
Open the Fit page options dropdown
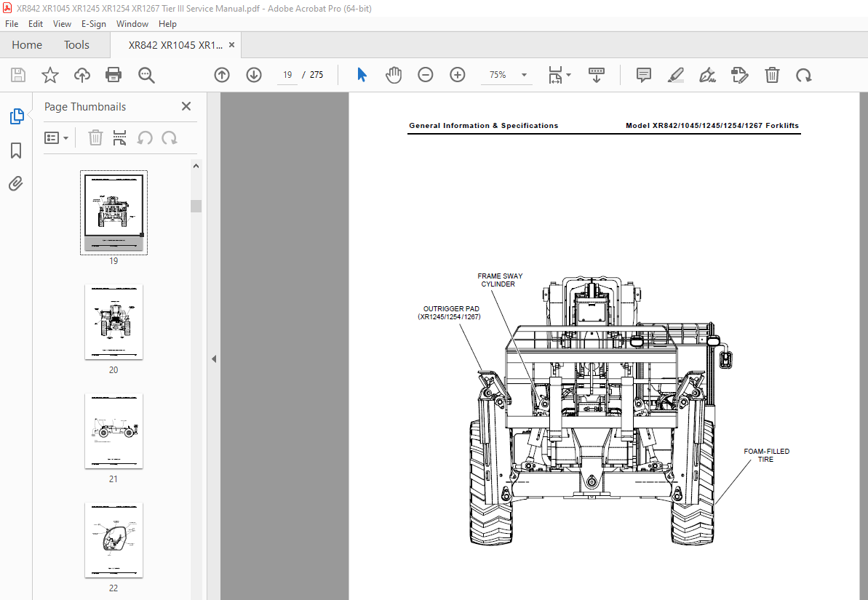[x=559, y=75]
